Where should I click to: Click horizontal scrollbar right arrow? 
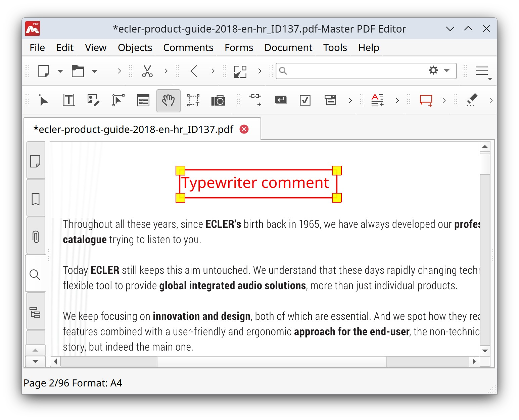click(474, 362)
